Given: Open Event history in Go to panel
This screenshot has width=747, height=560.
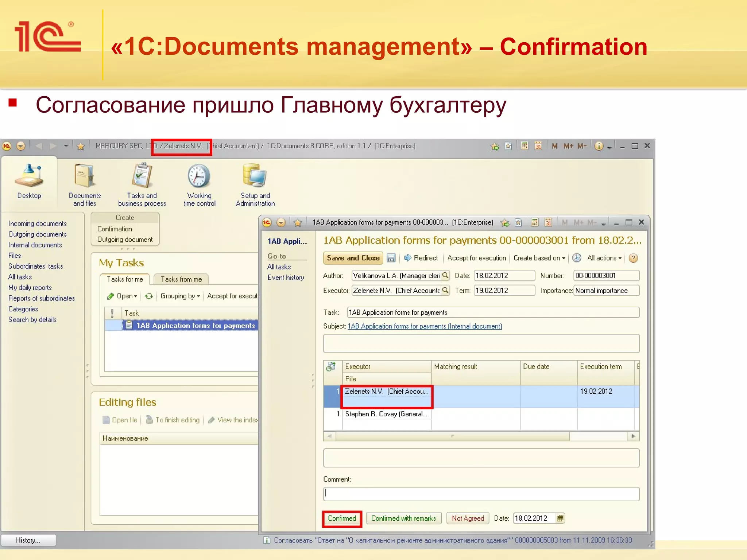Looking at the screenshot, I should pos(286,277).
